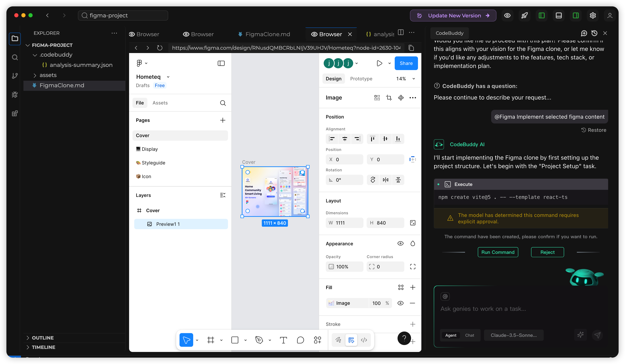Click the Dev Mode code icon
The image size is (625, 364).
(364, 340)
